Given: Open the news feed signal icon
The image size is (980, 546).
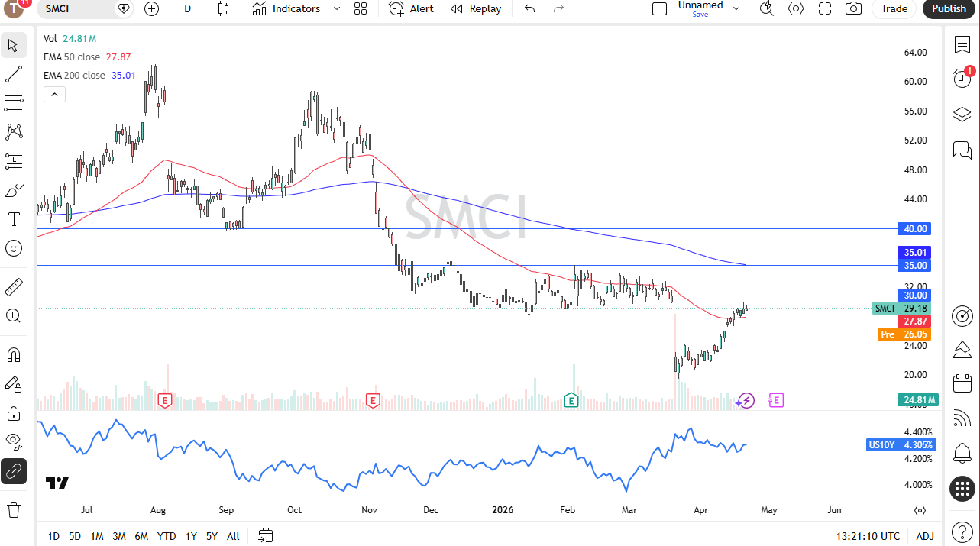Looking at the screenshot, I should 962,418.
